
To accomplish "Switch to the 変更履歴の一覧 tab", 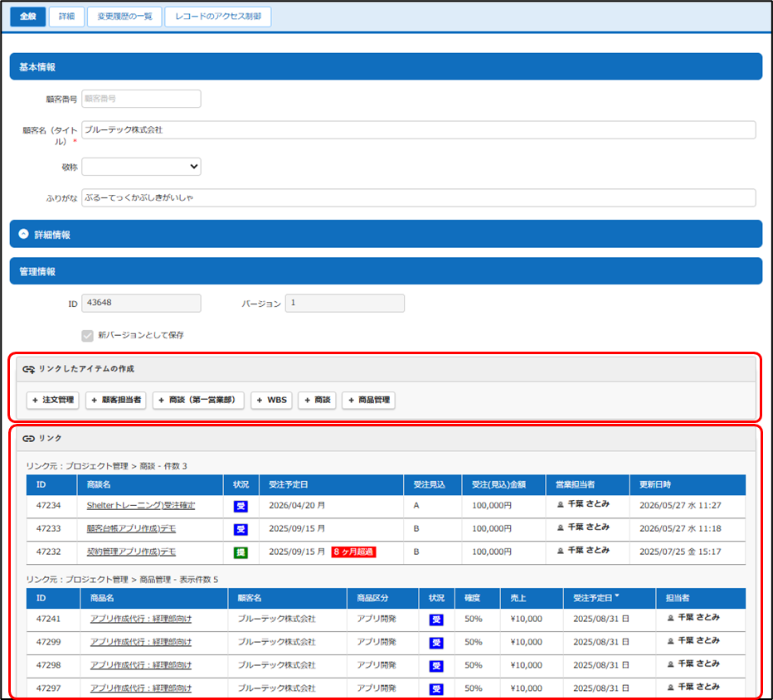I will click(124, 17).
